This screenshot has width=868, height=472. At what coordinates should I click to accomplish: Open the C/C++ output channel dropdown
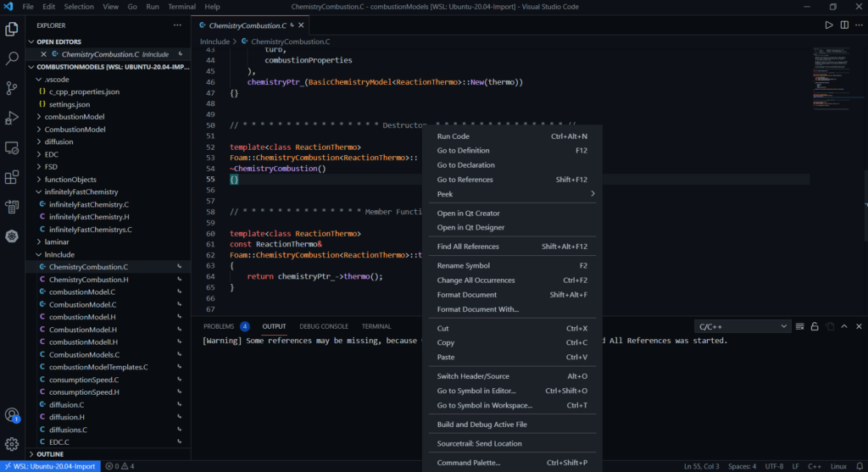[742, 326]
